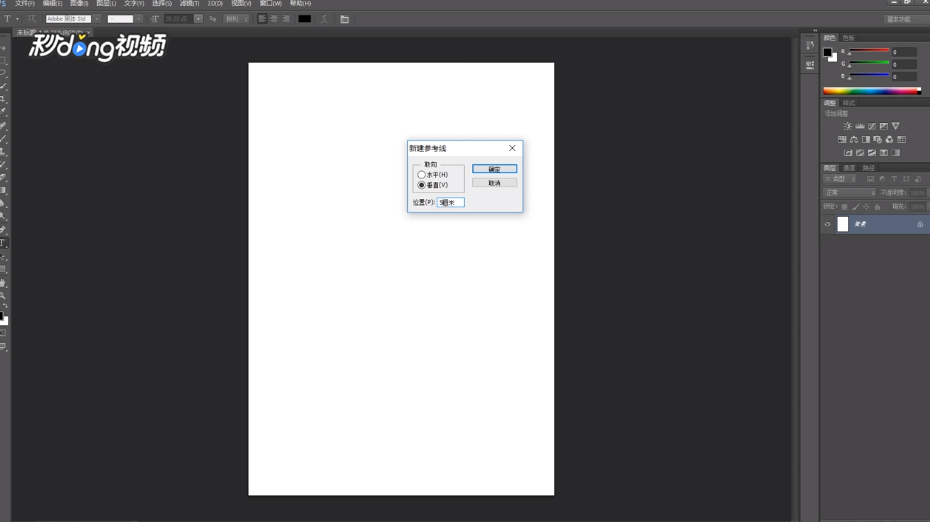This screenshot has width=930, height=522.
Task: Toggle type layer filter in Layers panel
Action: 894,179
